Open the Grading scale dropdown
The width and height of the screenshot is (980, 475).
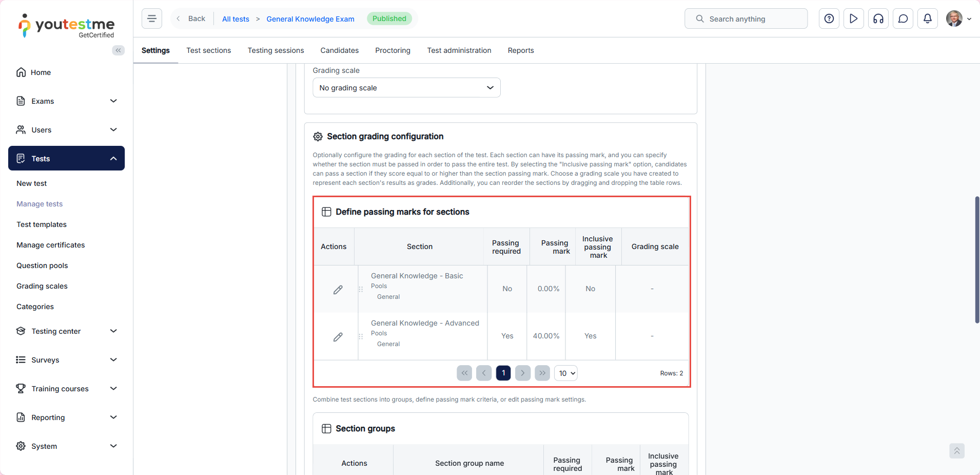(406, 88)
